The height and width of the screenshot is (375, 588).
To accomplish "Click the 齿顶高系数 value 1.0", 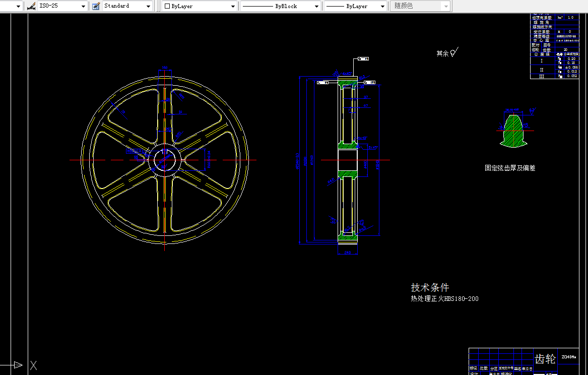I will point(570,18).
